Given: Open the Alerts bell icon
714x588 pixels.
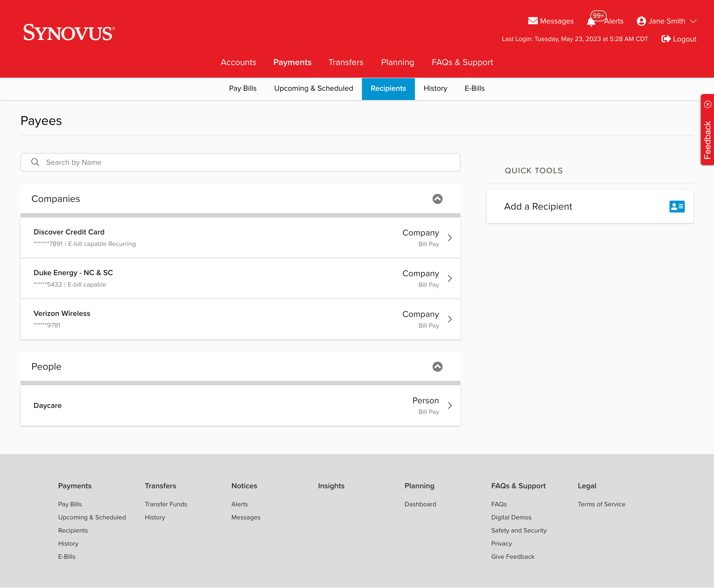Looking at the screenshot, I should pos(591,22).
